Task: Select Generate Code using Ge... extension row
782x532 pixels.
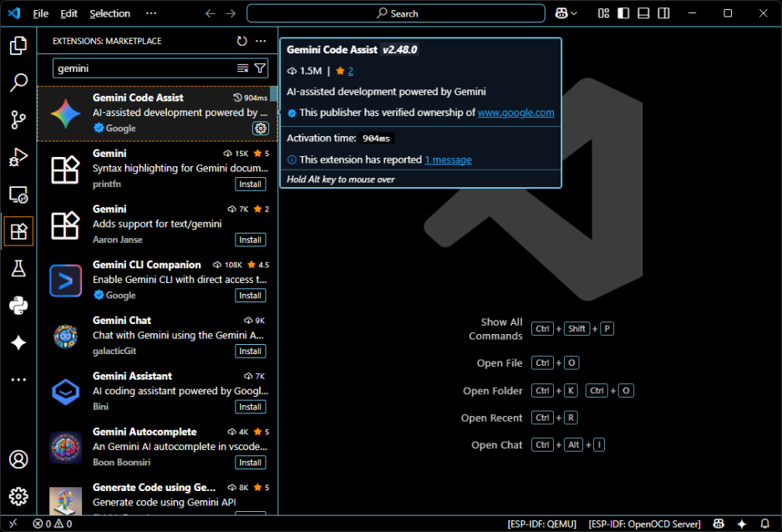Action: [158, 497]
